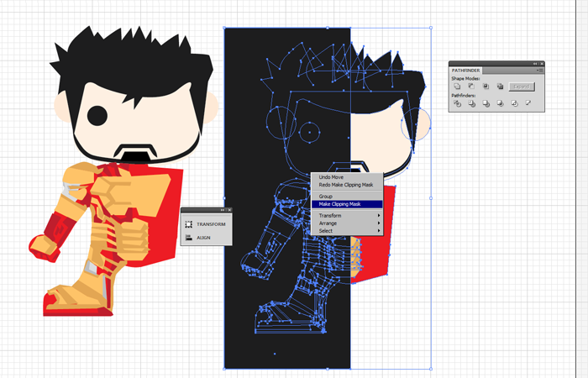588x378 pixels.
Task: Expand the Transform and Align panel dock
Action: [x=223, y=210]
